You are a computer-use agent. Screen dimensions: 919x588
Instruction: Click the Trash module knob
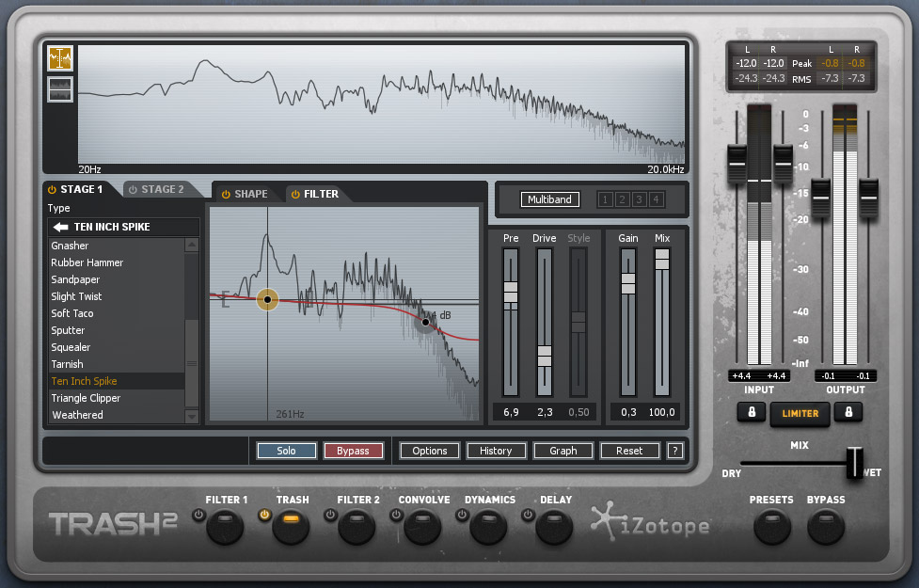tap(290, 528)
